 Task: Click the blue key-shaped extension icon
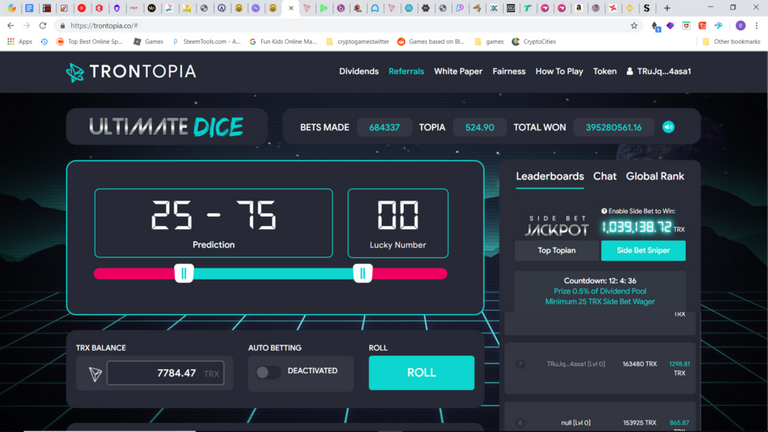pyautogui.click(x=719, y=25)
